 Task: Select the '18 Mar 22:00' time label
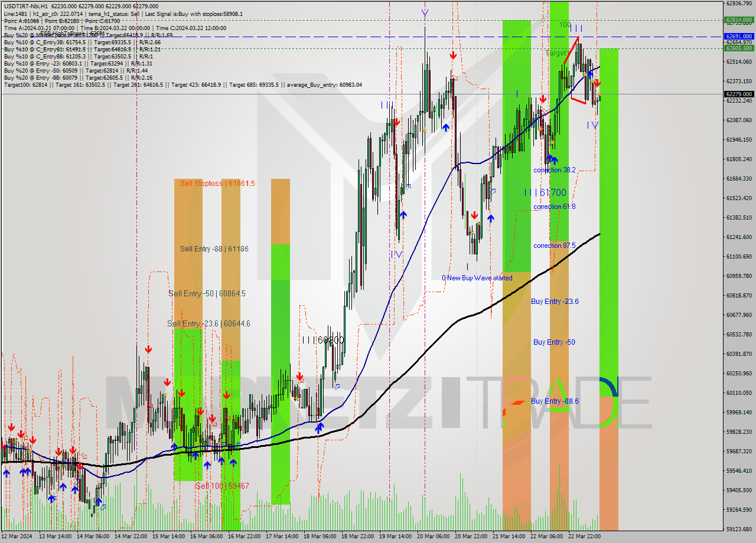coord(357,537)
